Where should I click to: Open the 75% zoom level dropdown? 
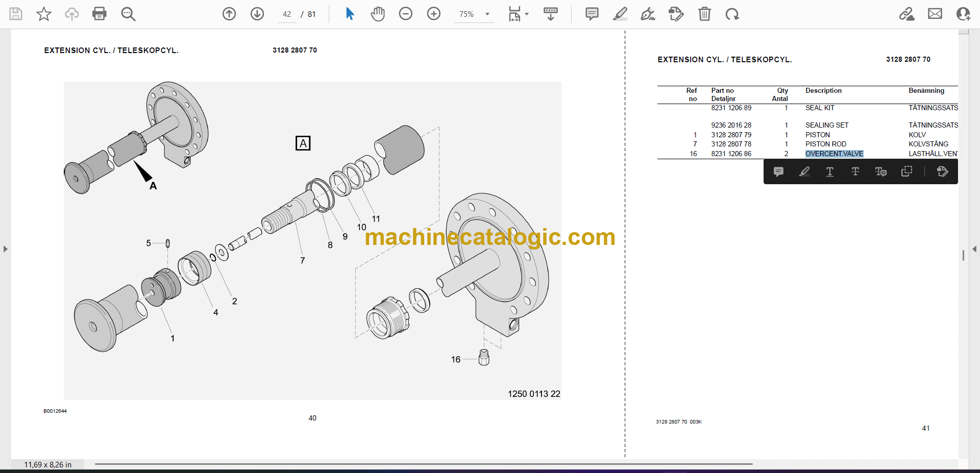click(487, 14)
